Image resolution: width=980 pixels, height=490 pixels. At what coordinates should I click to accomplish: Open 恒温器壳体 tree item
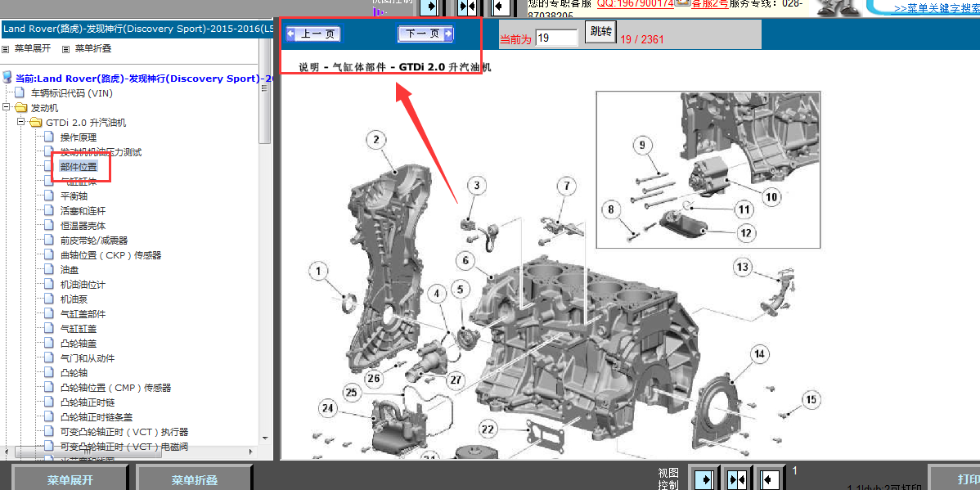tap(83, 226)
